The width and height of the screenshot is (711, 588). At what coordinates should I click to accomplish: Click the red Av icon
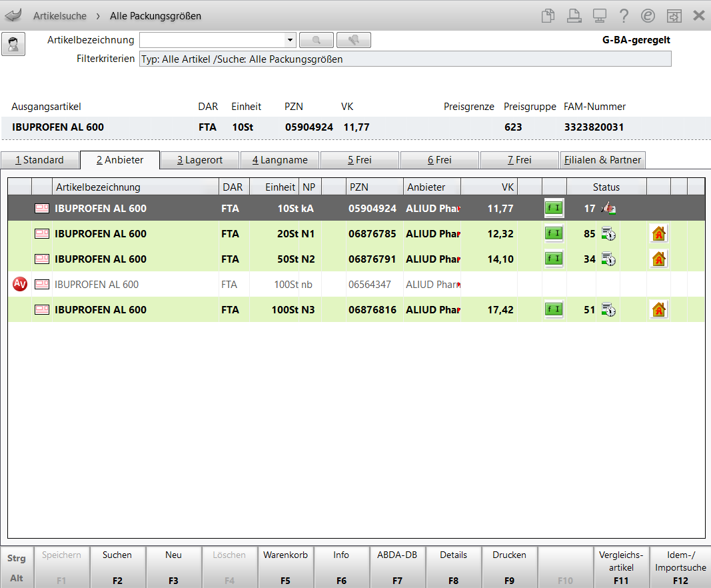click(19, 284)
